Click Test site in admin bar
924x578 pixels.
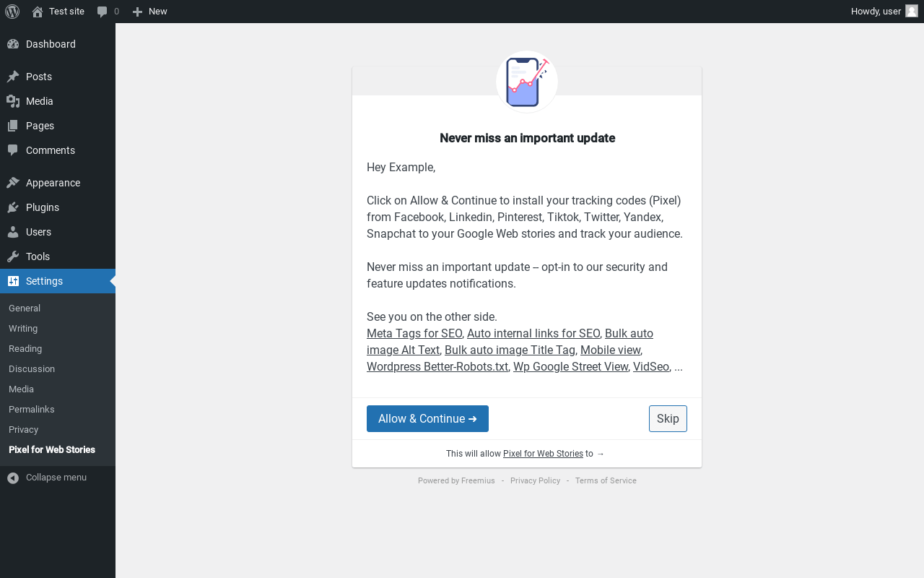point(58,12)
